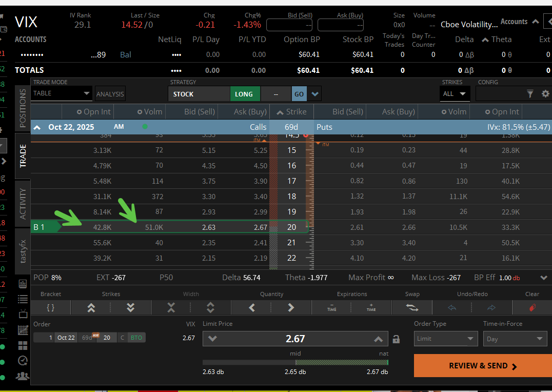552x392 pixels.
Task: Open the Time-in-Force Day dropdown
Action: coord(515,339)
